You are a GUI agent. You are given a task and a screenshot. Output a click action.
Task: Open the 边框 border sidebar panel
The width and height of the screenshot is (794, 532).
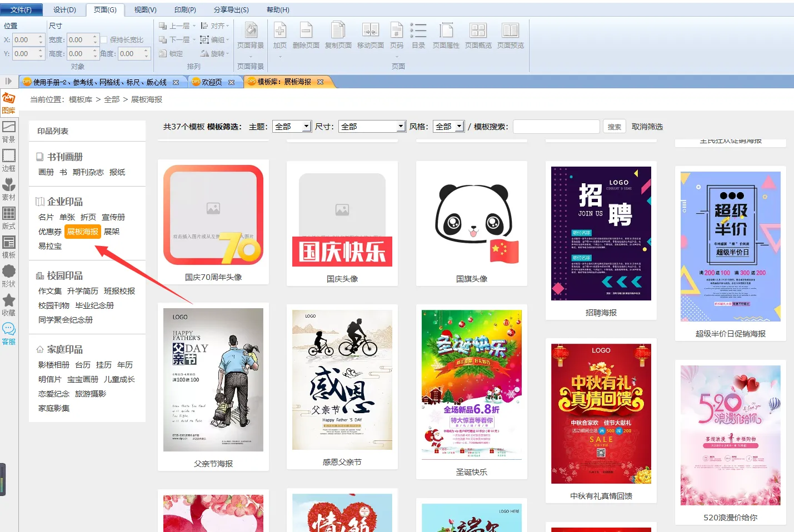9,160
